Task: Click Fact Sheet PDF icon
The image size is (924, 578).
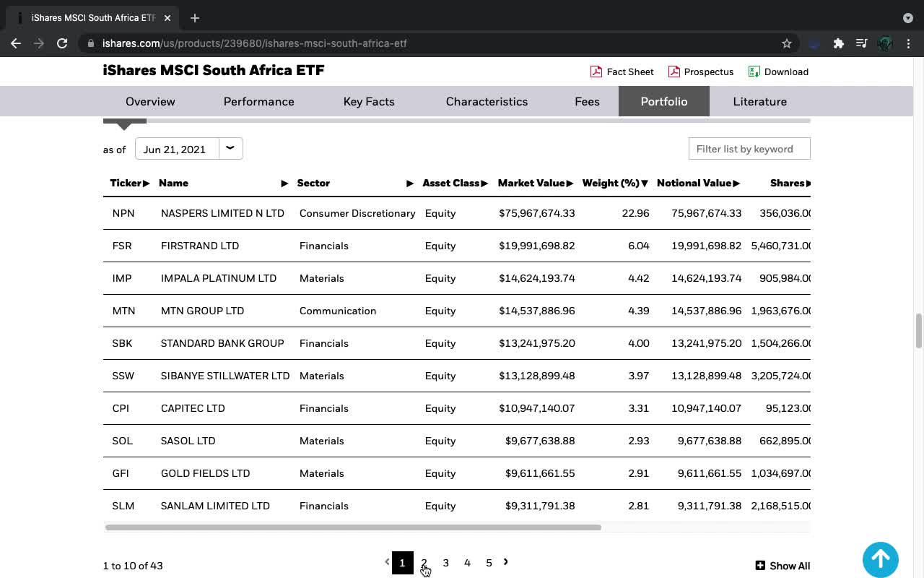Action: point(596,72)
